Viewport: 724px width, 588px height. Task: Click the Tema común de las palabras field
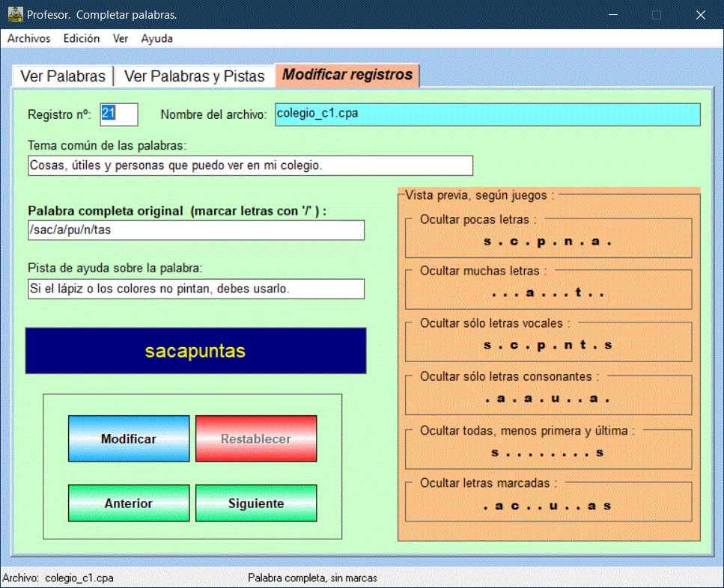tap(250, 165)
